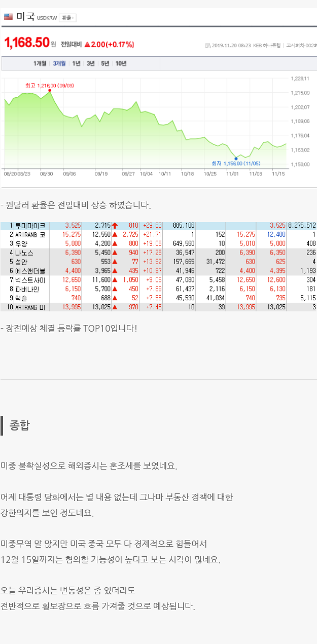Screen dimensions: 317x644
Task: Select the 나노스 row in the table
Action: click(24, 253)
